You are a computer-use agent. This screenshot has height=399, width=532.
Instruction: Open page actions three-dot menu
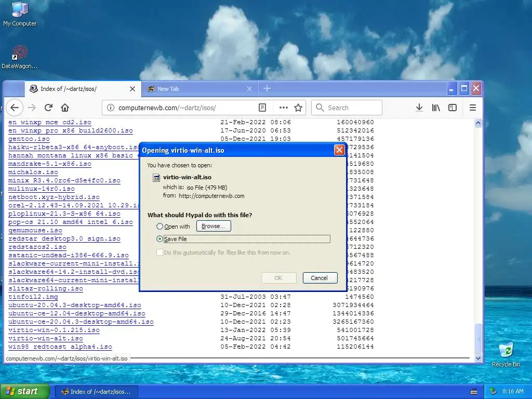pyautogui.click(x=283, y=108)
